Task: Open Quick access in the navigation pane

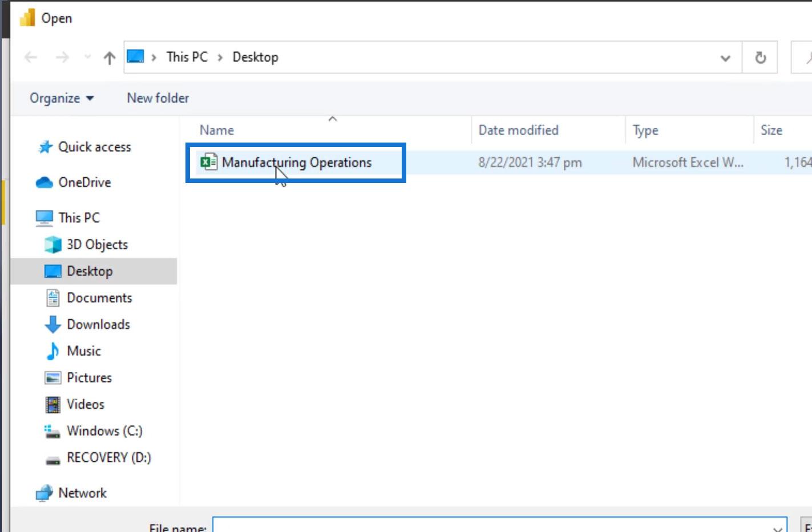Action: tap(95, 147)
